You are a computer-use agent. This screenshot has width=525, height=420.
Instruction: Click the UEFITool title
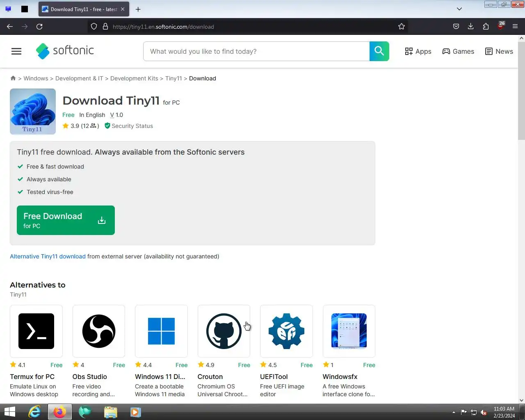pos(274,377)
